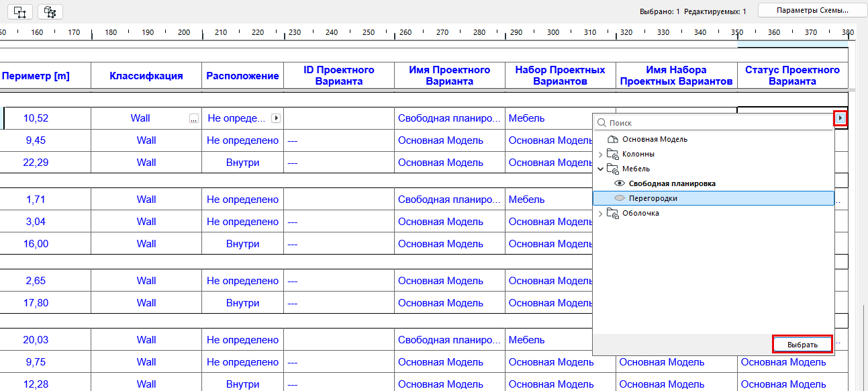Image resolution: width=868 pixels, height=391 pixels.
Task: Collapse the Мебель option set
Action: coord(600,169)
